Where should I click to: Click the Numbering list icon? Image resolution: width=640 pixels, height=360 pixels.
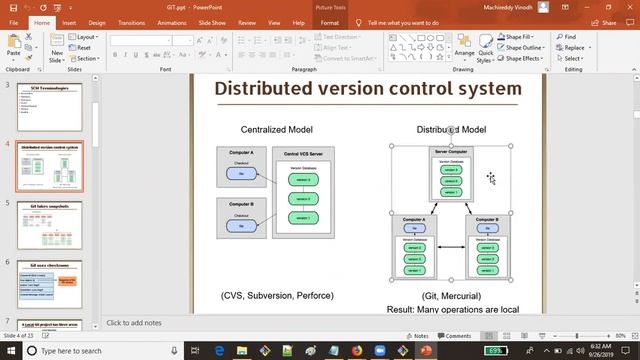coord(258,40)
